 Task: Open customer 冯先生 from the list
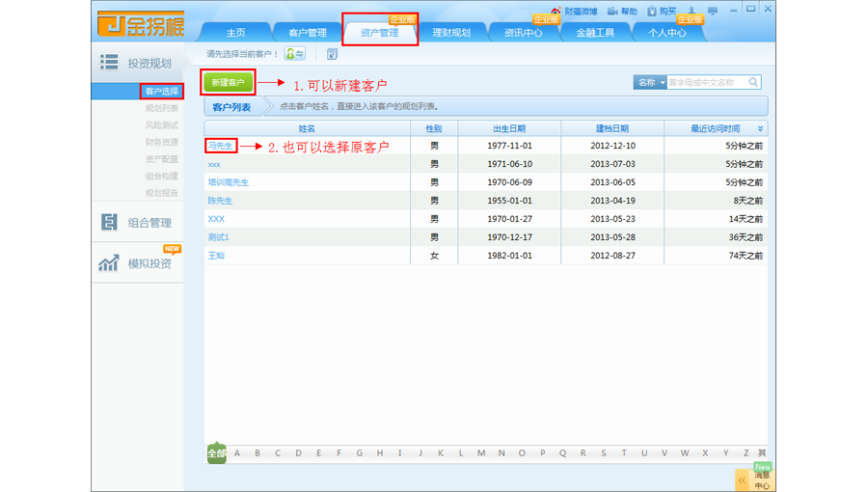pyautogui.click(x=220, y=147)
